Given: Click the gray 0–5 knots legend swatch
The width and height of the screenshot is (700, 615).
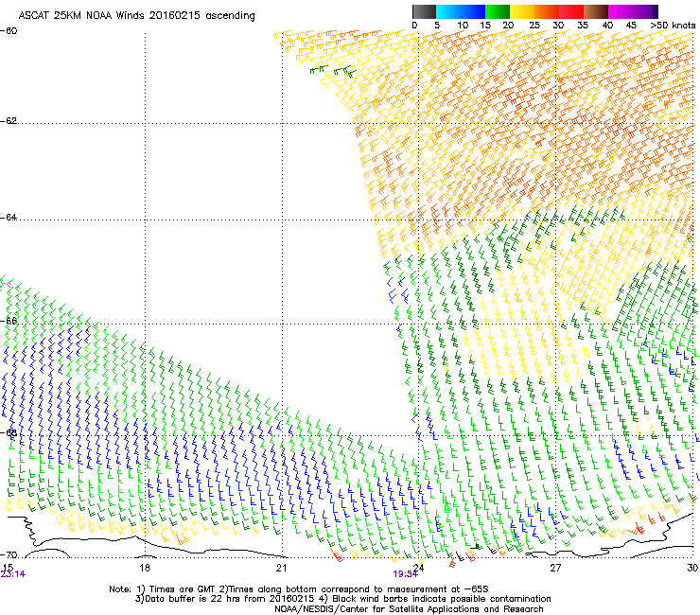Looking at the screenshot, I should 424,11.
